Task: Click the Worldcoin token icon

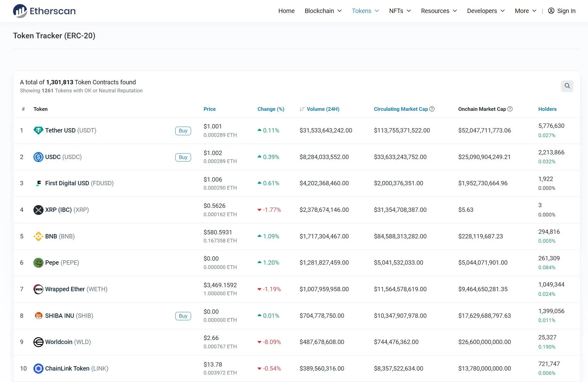Action: pyautogui.click(x=38, y=342)
